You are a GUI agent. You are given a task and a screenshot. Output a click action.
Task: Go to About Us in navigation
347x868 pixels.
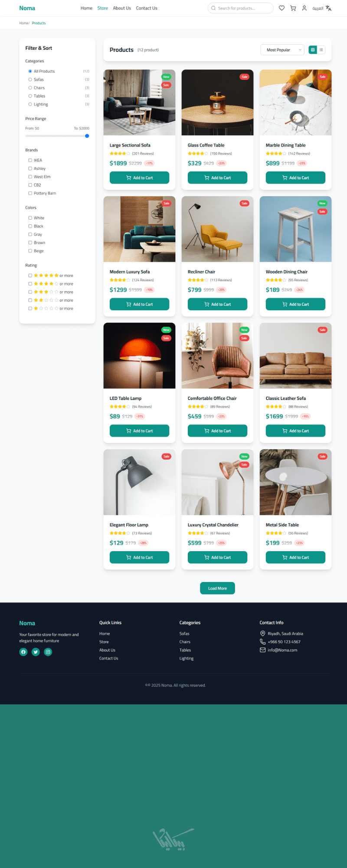[122, 8]
